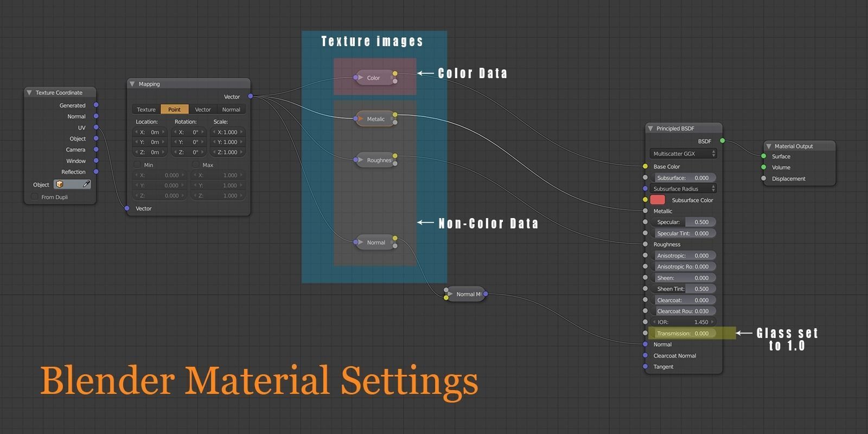Click the Mapping Vector output socket
868x434 pixels.
tap(250, 97)
